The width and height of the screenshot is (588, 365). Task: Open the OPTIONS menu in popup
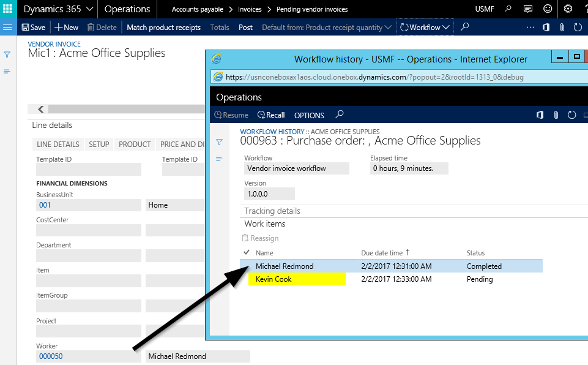point(309,115)
